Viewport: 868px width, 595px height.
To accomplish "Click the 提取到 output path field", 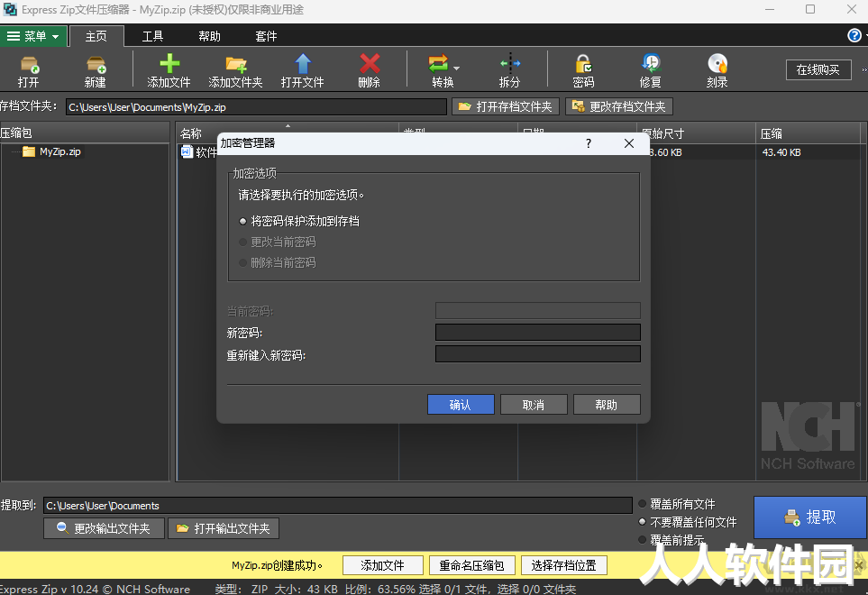I will [x=338, y=506].
